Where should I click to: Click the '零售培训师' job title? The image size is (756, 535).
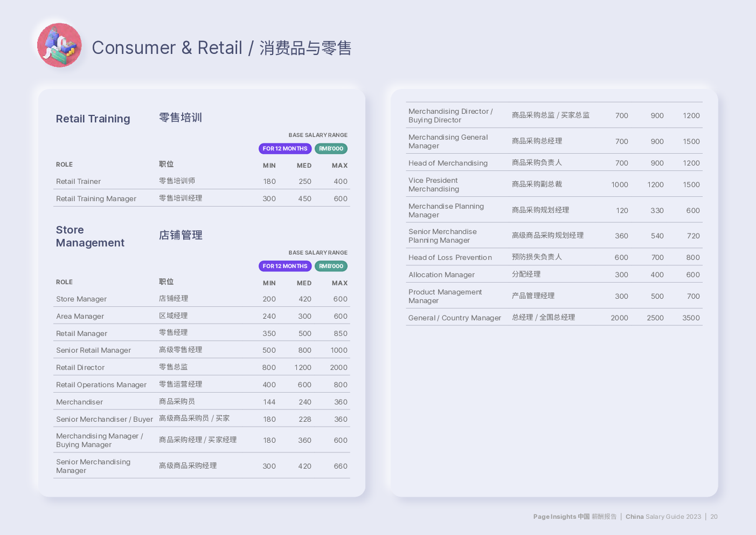177,181
